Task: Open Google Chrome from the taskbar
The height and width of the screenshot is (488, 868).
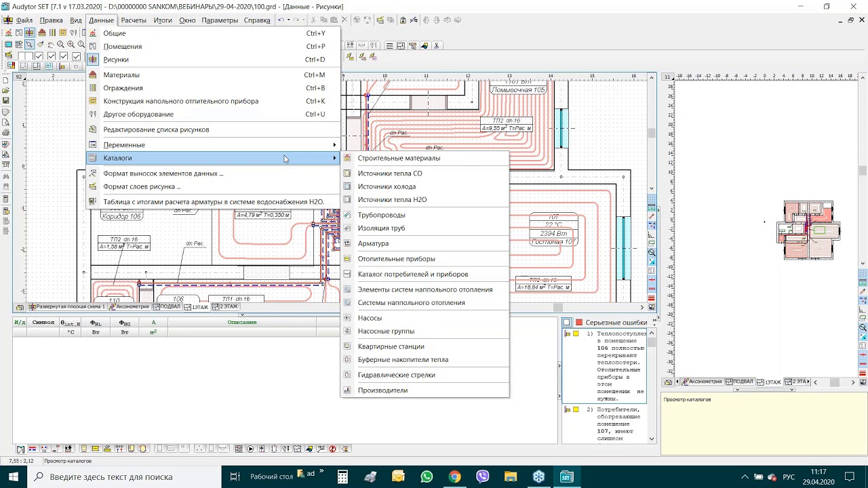Action: pyautogui.click(x=454, y=476)
